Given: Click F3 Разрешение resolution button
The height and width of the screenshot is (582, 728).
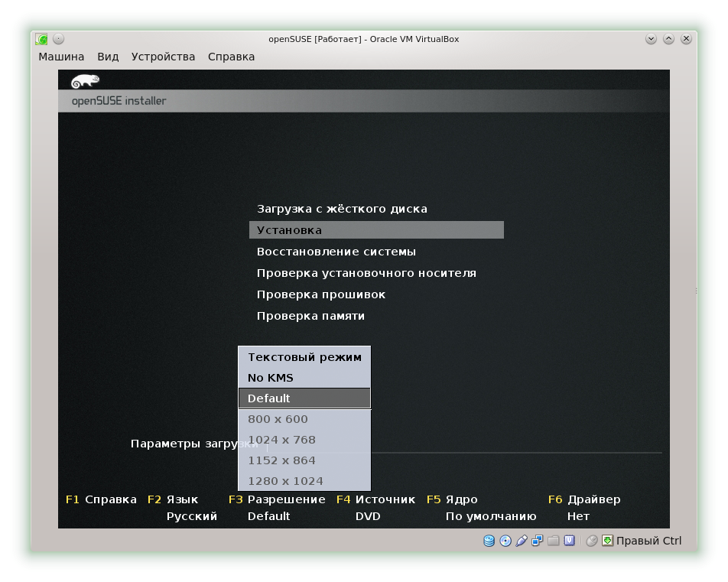Looking at the screenshot, I should [277, 500].
